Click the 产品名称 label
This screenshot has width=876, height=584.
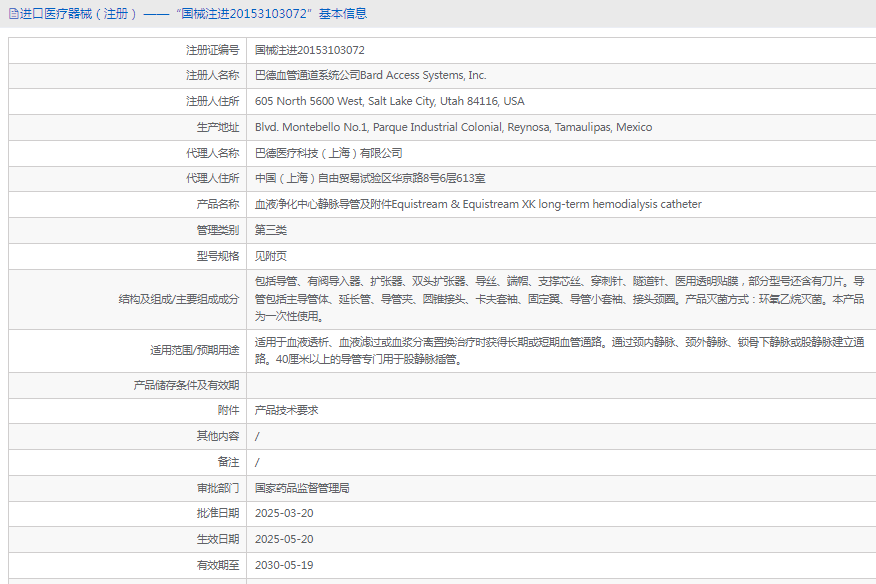(217, 204)
